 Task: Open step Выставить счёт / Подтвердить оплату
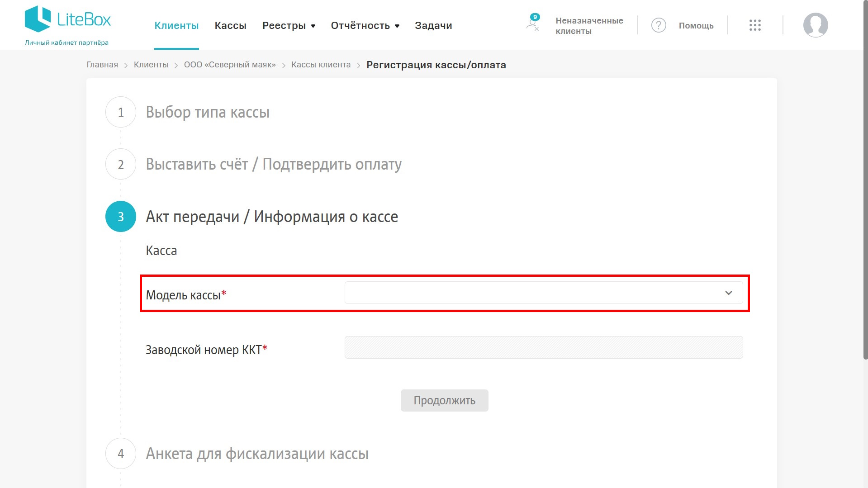(274, 164)
